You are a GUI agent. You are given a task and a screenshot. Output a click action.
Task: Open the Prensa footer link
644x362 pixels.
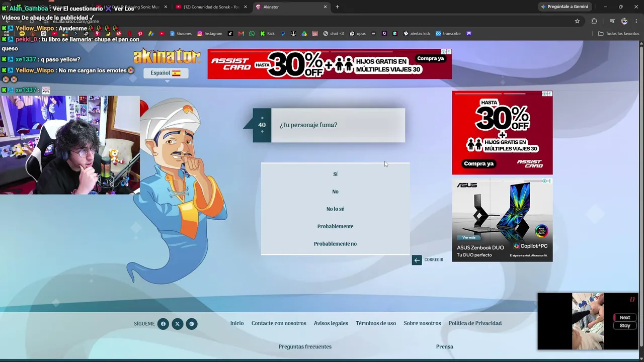coord(445,346)
